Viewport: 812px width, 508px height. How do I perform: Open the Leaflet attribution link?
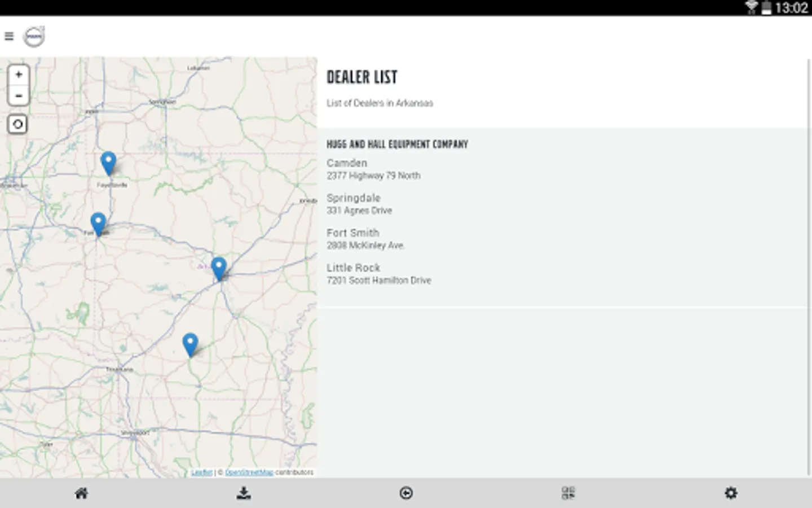click(202, 472)
